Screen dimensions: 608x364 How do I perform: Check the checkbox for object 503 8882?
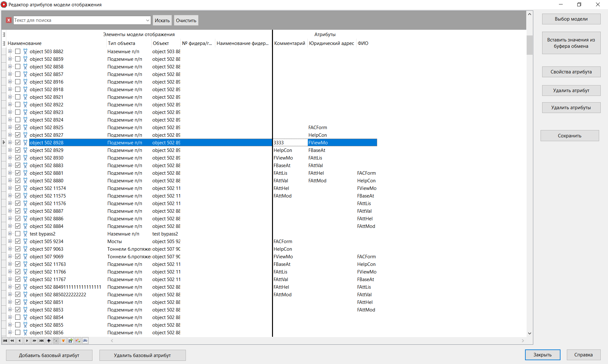(x=18, y=51)
